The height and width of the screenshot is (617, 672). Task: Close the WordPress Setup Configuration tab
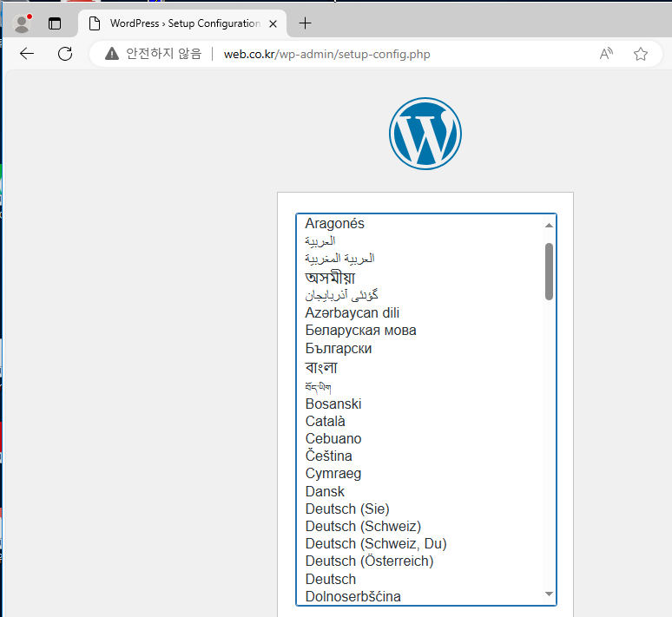[273, 24]
